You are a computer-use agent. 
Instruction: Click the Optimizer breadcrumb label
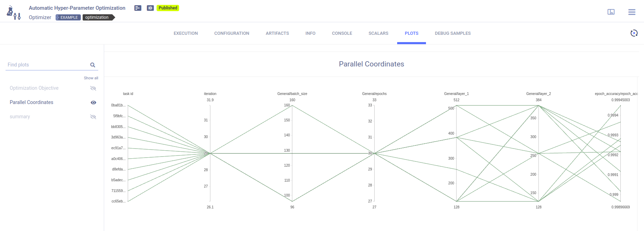point(40,17)
